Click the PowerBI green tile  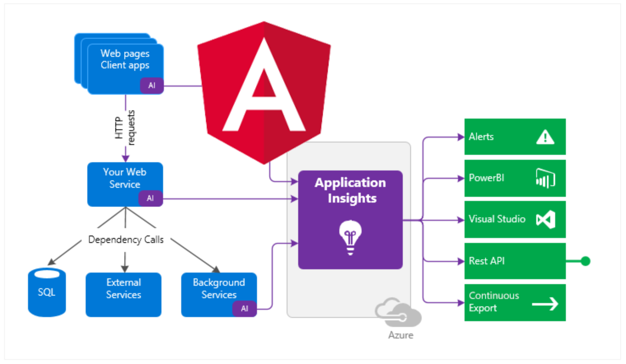click(x=515, y=178)
